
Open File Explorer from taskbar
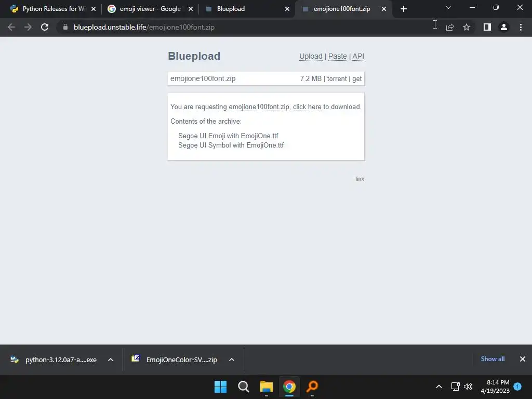click(267, 387)
